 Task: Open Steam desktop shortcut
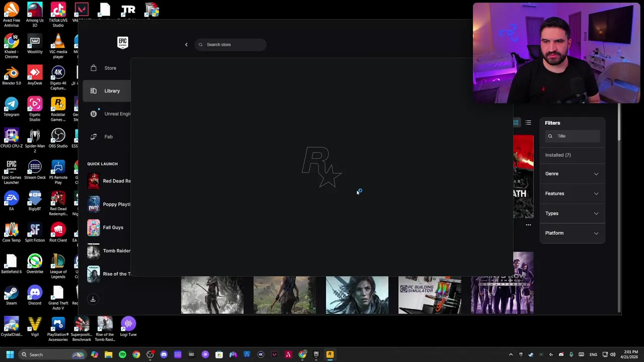tap(11, 296)
